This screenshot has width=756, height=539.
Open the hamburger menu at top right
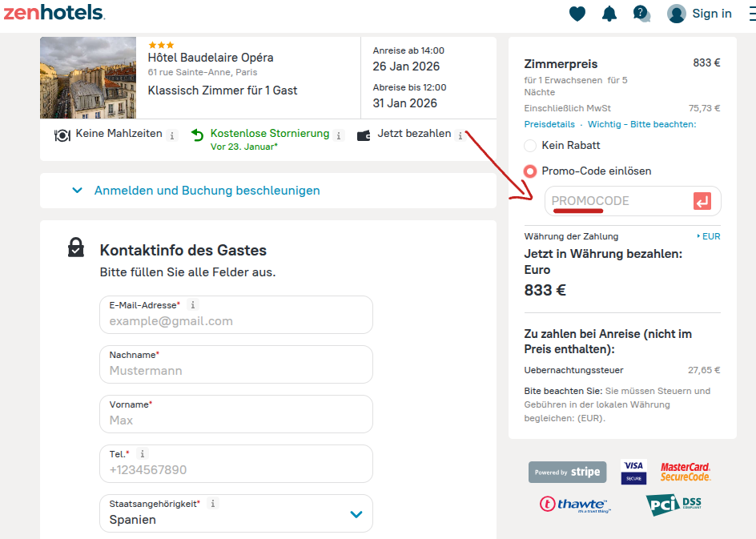[x=753, y=14]
